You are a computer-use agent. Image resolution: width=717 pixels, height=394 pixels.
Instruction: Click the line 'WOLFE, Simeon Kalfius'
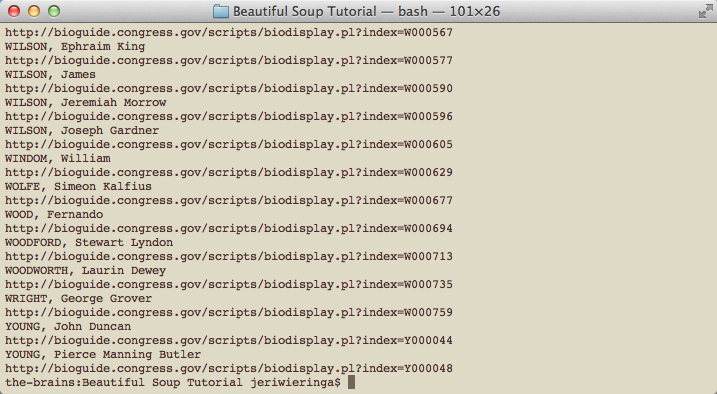[78, 186]
